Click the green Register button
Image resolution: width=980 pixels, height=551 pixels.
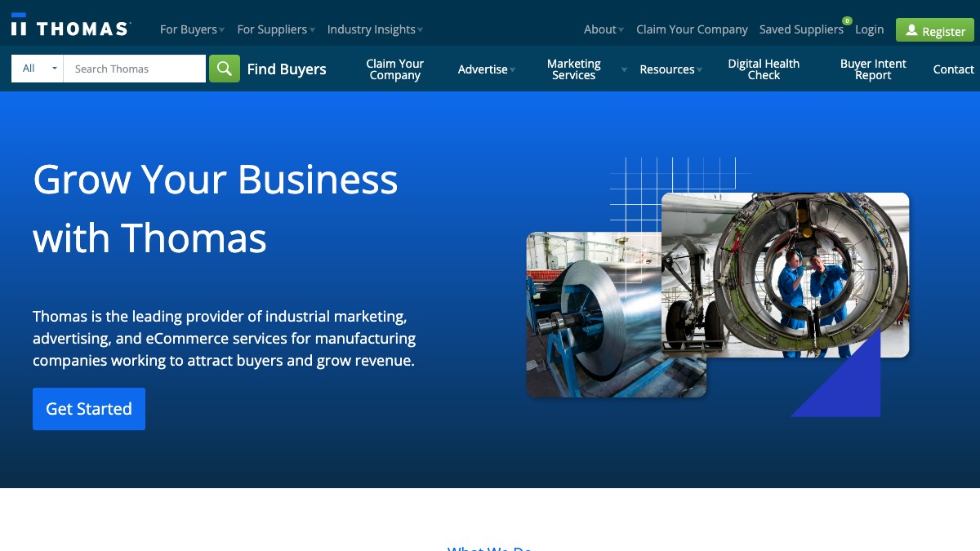[935, 30]
